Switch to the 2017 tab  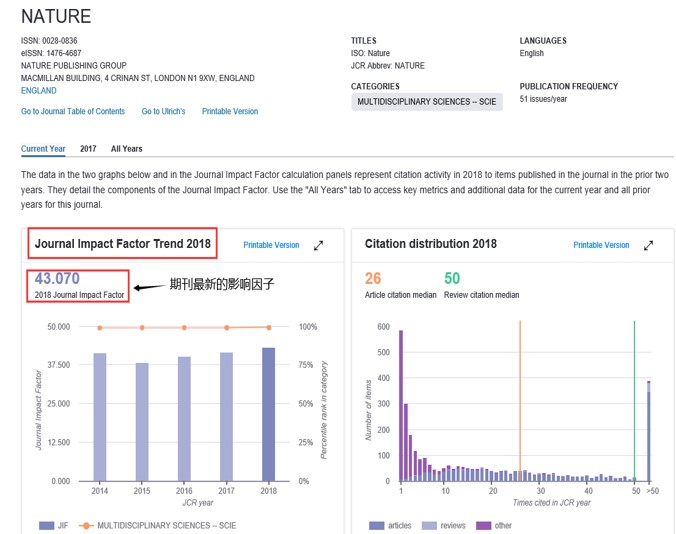point(88,149)
